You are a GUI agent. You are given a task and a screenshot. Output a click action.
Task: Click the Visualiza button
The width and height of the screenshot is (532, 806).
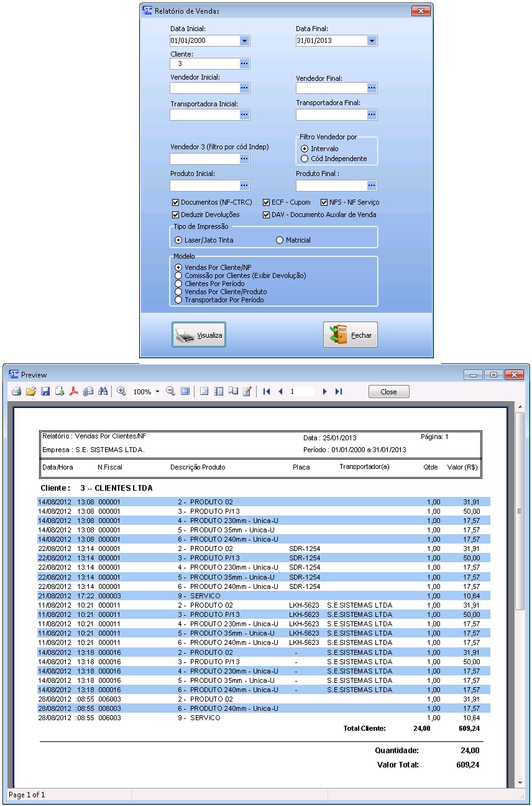point(199,335)
